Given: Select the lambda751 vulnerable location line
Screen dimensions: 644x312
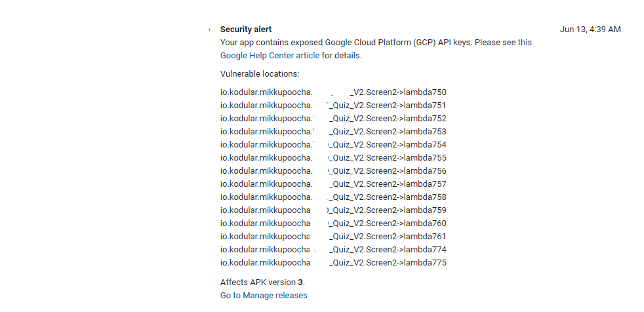Looking at the screenshot, I should pos(333,106).
